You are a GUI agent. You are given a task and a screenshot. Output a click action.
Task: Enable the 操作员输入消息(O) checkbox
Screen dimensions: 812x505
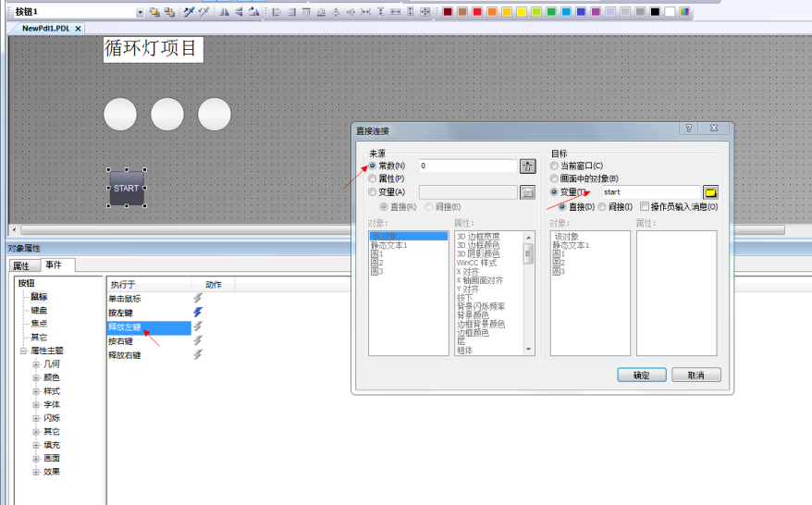click(645, 206)
